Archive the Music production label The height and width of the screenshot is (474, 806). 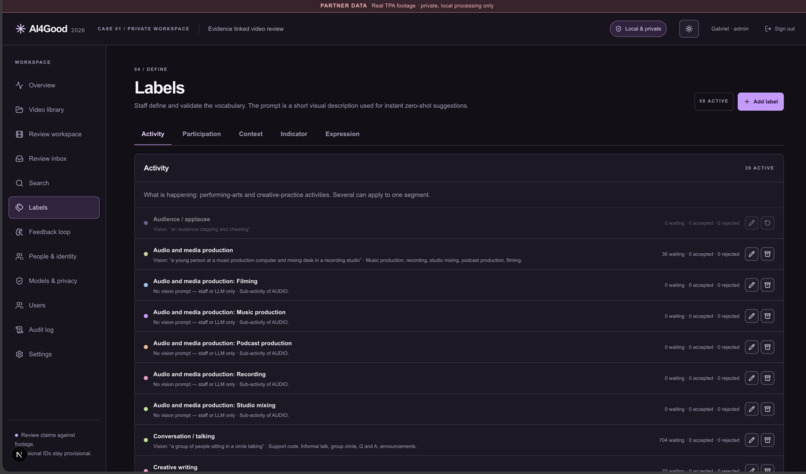coord(767,316)
